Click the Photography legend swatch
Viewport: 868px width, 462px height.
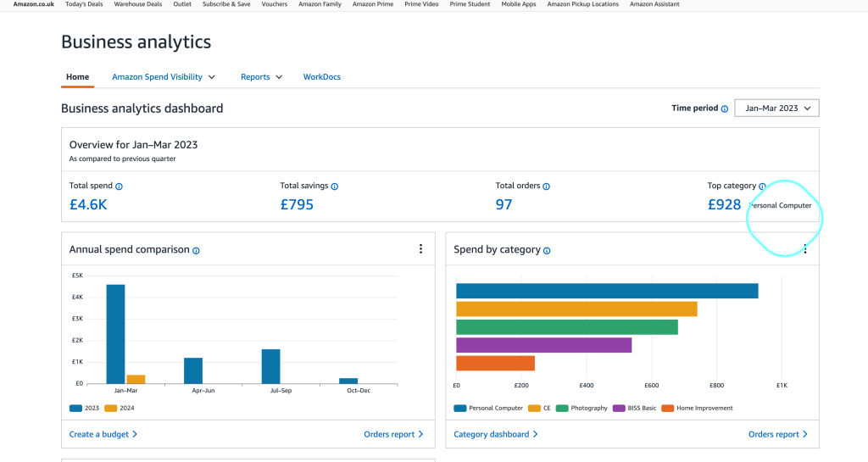[562, 409]
